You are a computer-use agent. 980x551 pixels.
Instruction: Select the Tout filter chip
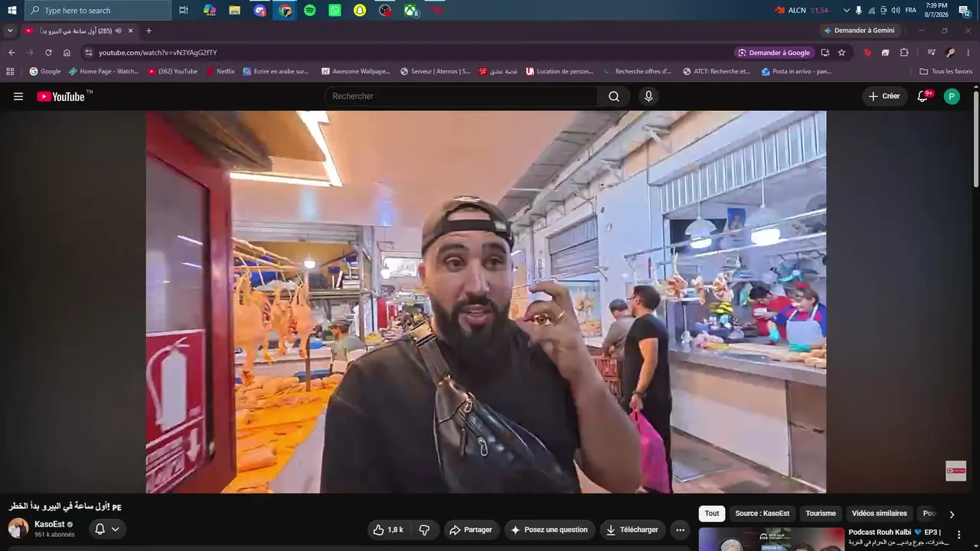712,514
